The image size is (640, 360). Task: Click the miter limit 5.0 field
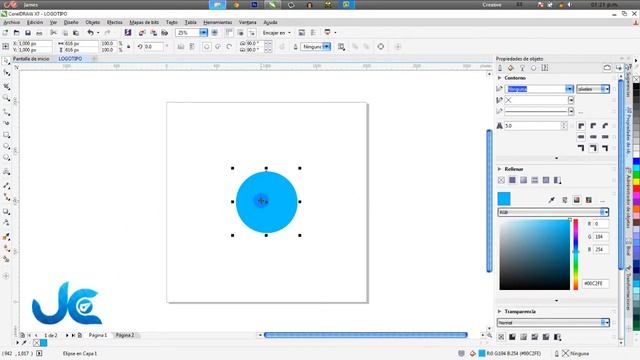tap(533, 126)
